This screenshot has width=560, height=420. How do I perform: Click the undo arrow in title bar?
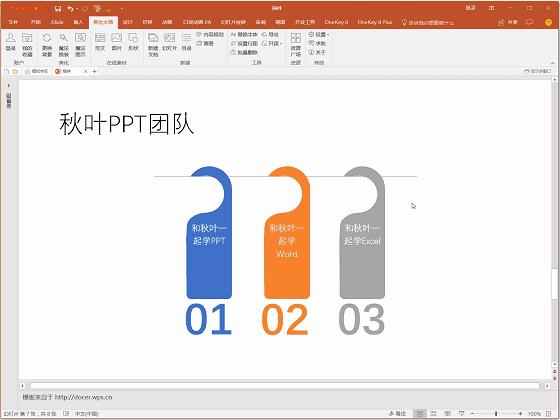point(70,9)
